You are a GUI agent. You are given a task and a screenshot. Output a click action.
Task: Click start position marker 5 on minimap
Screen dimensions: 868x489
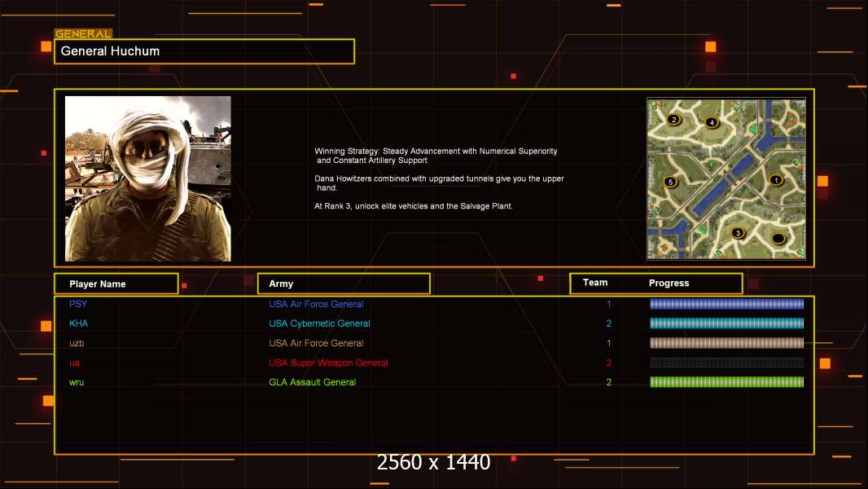pos(670,182)
